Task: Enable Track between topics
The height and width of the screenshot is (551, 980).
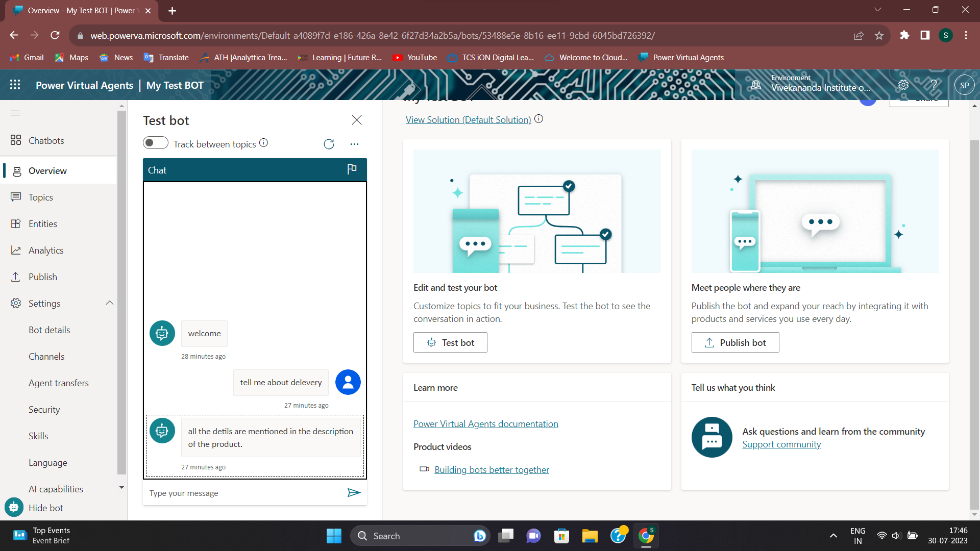Action: (155, 143)
